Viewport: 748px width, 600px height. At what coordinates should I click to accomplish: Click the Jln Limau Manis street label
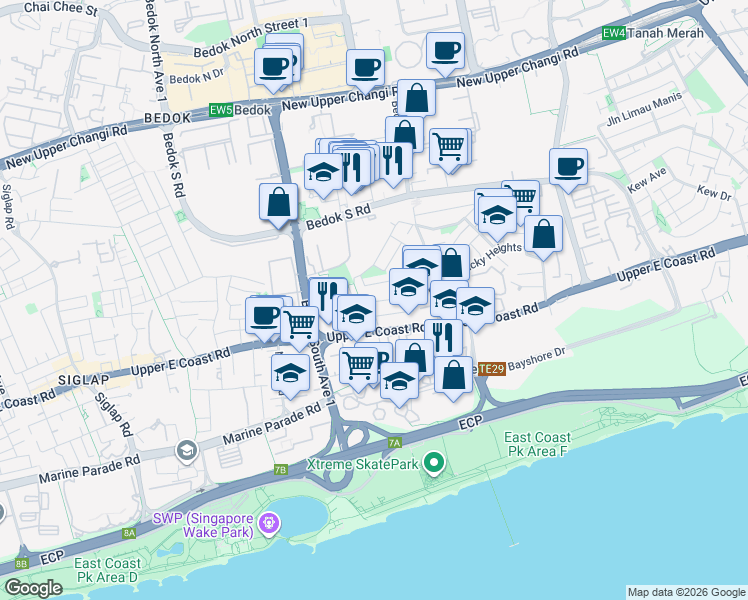[x=644, y=109]
